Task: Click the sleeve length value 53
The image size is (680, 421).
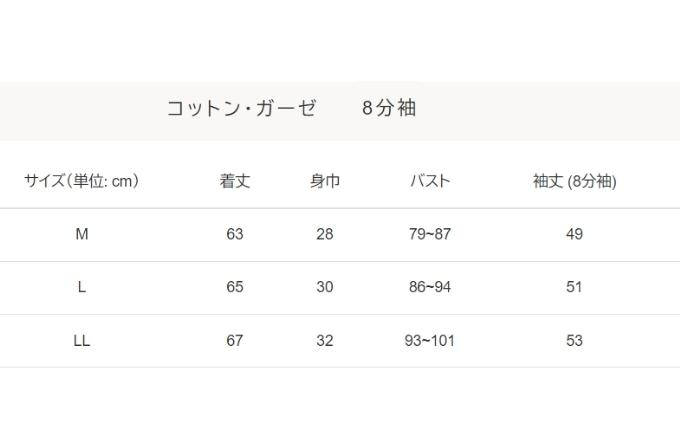Action: coord(574,341)
